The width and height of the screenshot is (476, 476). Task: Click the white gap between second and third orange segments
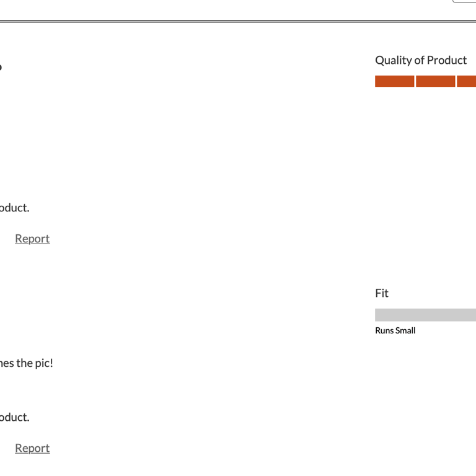point(456,81)
